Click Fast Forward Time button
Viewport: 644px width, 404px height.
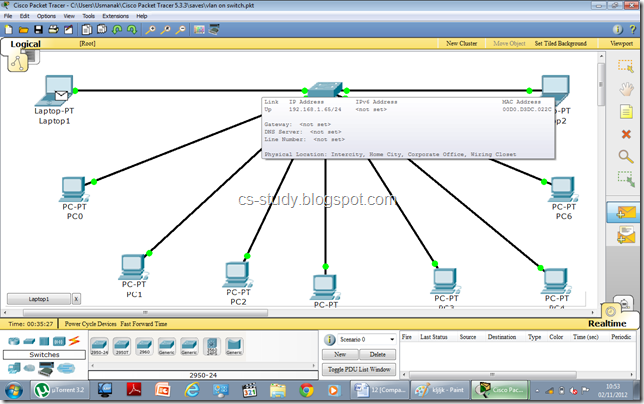(x=144, y=324)
